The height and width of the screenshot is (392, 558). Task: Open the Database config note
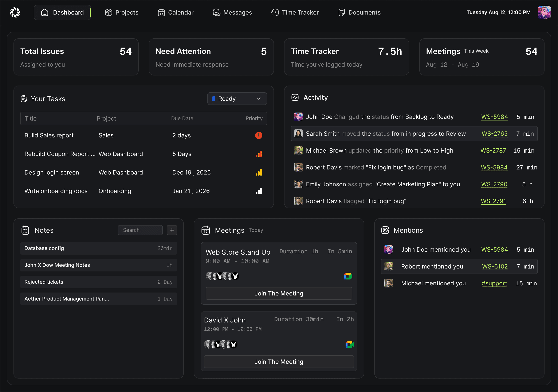[x=98, y=248]
